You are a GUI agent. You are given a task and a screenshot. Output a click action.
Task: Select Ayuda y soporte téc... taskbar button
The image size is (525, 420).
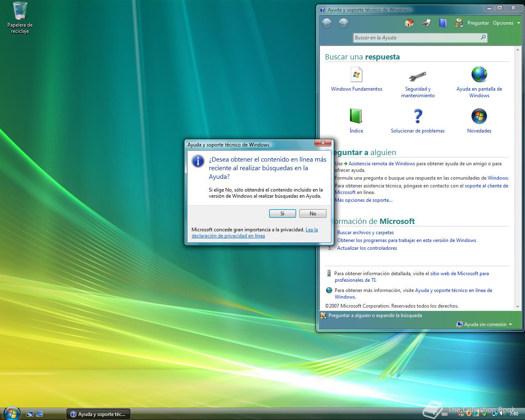(98, 414)
